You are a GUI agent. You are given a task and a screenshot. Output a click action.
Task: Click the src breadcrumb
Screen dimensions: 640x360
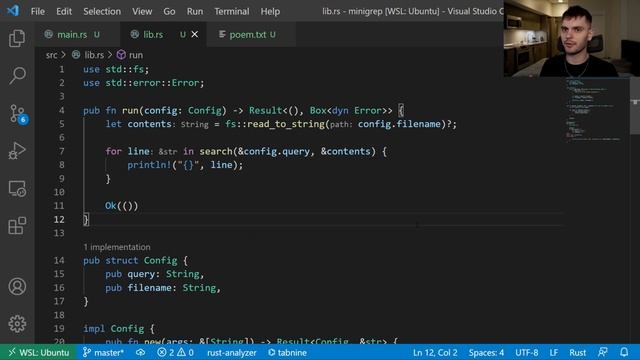coord(51,55)
